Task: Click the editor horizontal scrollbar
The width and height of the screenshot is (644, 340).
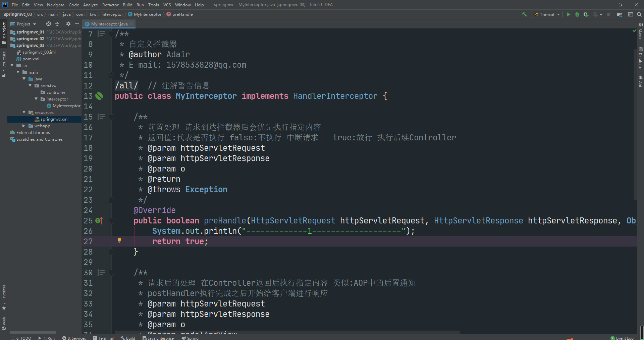Action: click(x=287, y=332)
